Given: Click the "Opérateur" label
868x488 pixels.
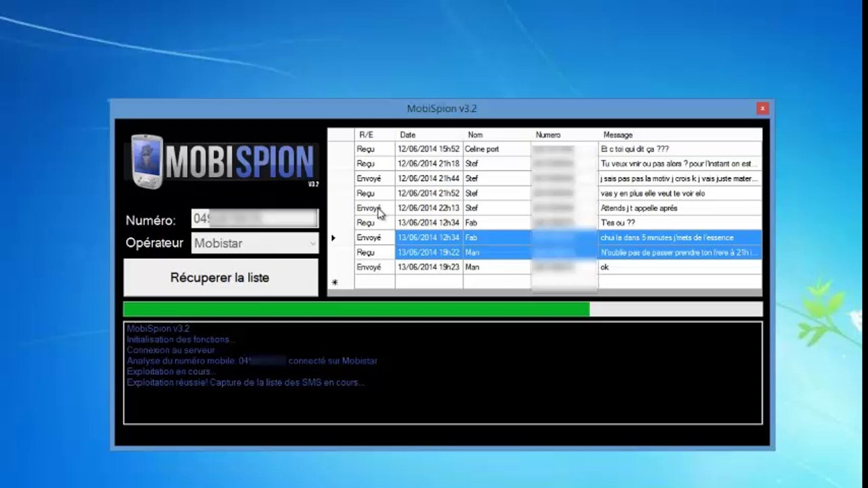Looking at the screenshot, I should [154, 243].
